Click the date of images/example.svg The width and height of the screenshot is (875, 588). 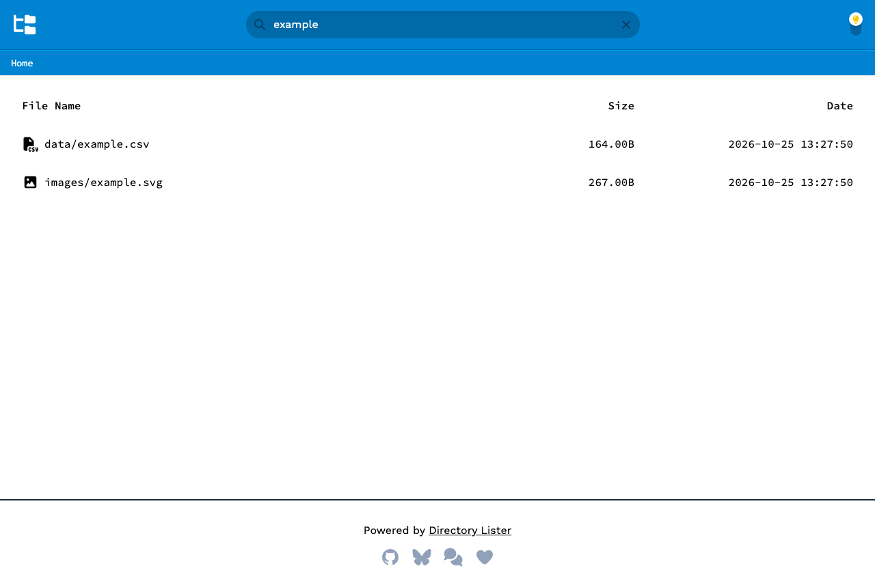(x=790, y=183)
